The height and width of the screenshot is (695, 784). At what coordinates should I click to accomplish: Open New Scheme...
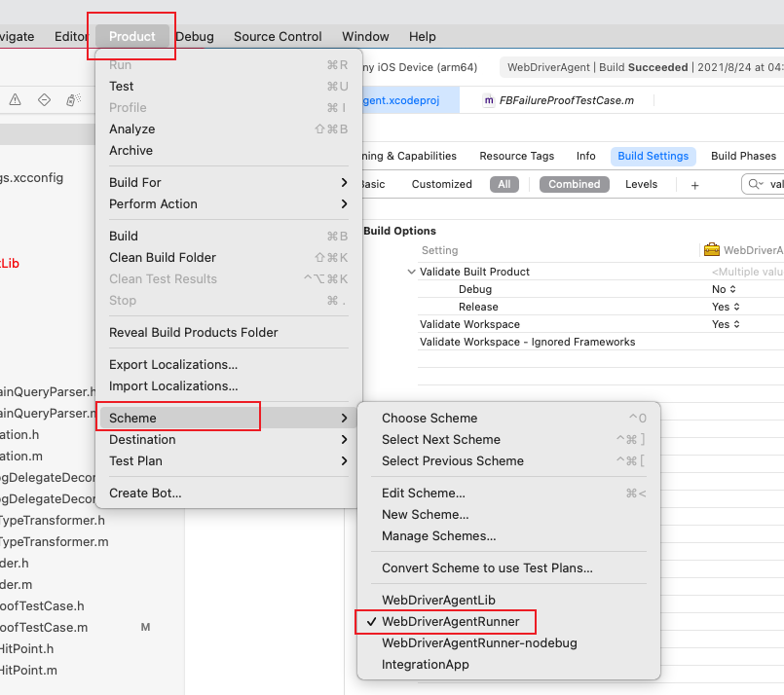pos(509,515)
